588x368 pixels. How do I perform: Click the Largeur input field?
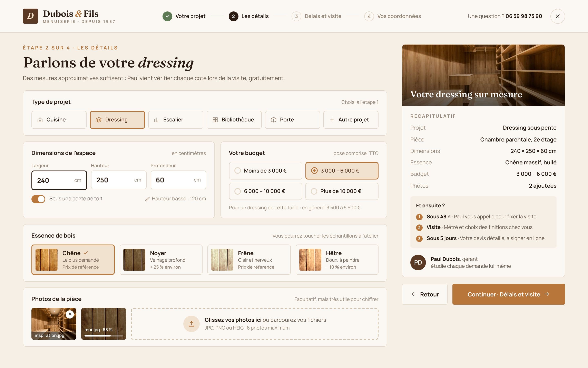[59, 180]
